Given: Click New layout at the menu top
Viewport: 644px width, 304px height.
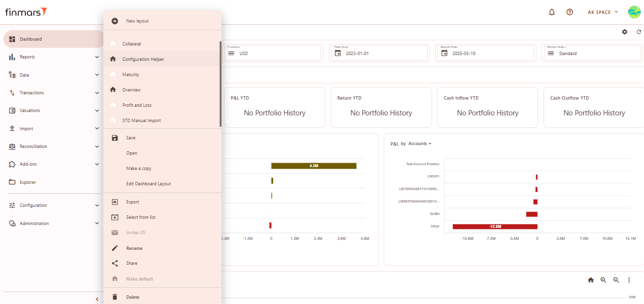Looking at the screenshot, I should coord(137,21).
